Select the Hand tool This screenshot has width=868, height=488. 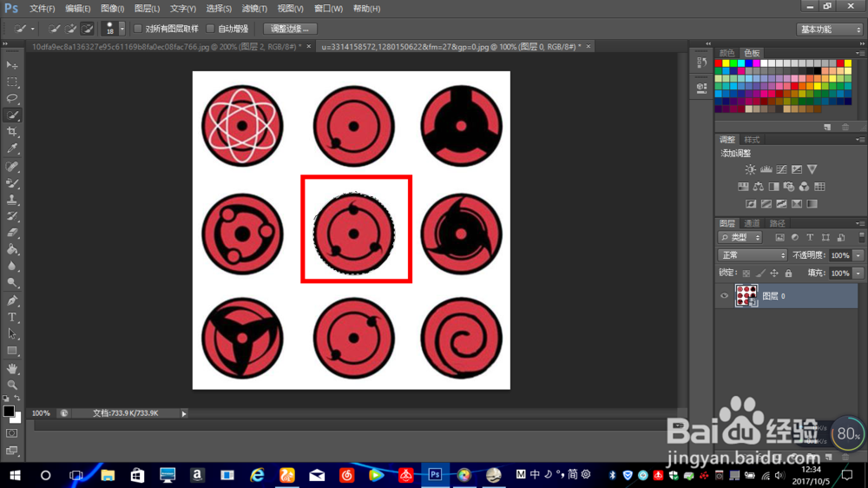pyautogui.click(x=11, y=368)
